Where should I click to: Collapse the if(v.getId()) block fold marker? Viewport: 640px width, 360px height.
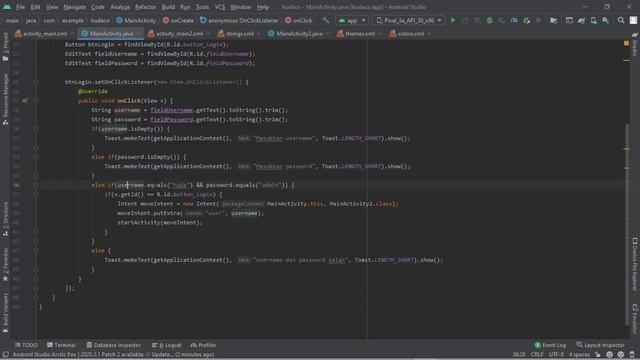pyautogui.click(x=36, y=194)
